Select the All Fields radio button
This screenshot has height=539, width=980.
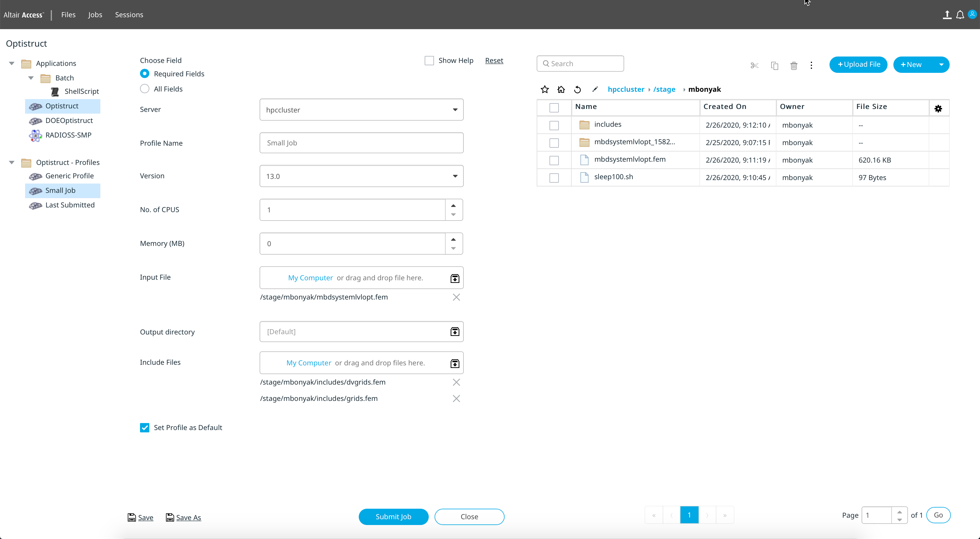tap(145, 89)
